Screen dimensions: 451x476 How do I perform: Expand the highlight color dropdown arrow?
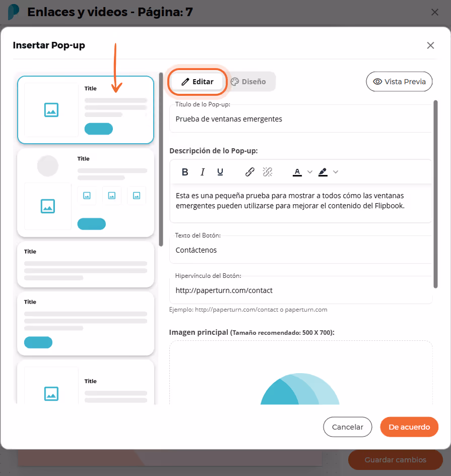click(336, 172)
